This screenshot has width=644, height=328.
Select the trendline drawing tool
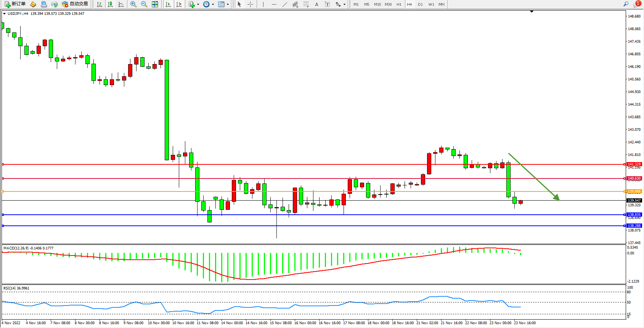(x=285, y=4)
